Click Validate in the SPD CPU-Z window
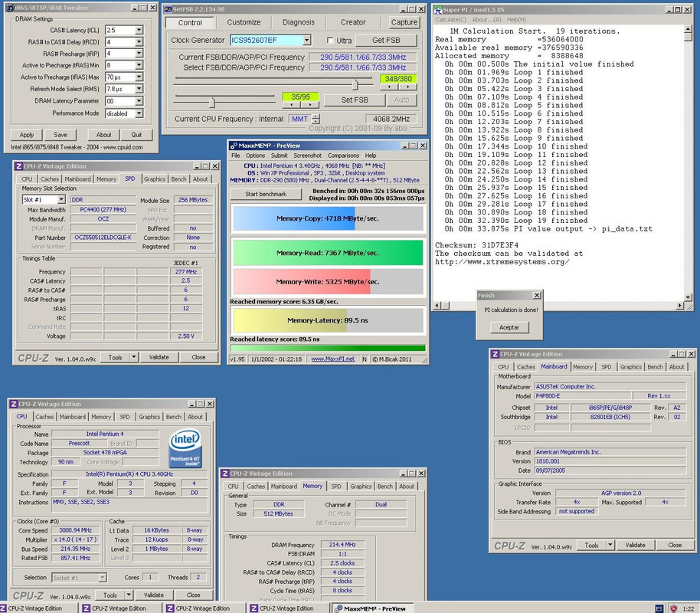The height and width of the screenshot is (613, 700). (x=159, y=357)
